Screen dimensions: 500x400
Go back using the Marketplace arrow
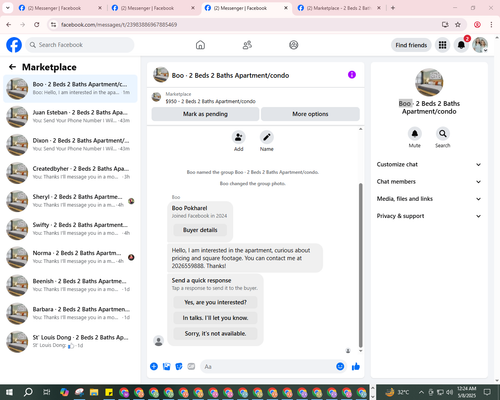pyautogui.click(x=13, y=67)
